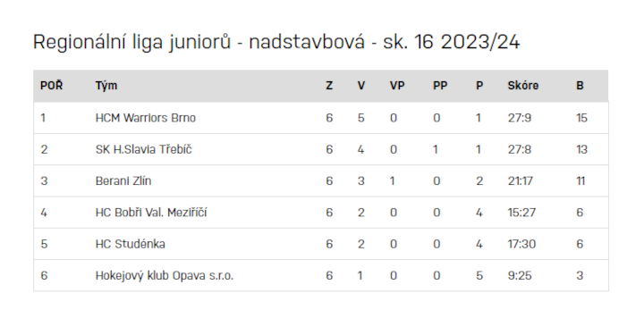Viewport: 644px width, 335px height.
Task: Click the 9:25 score for Opava
Action: [520, 275]
